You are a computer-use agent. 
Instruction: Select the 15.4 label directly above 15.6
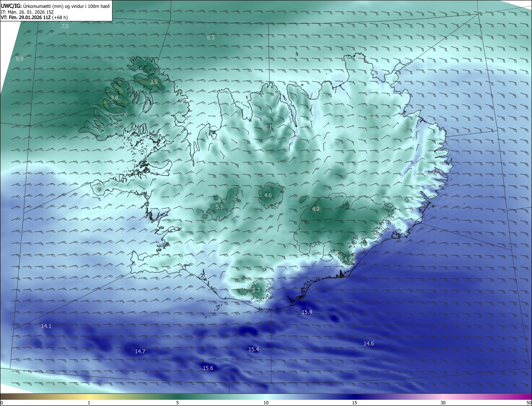click(254, 350)
